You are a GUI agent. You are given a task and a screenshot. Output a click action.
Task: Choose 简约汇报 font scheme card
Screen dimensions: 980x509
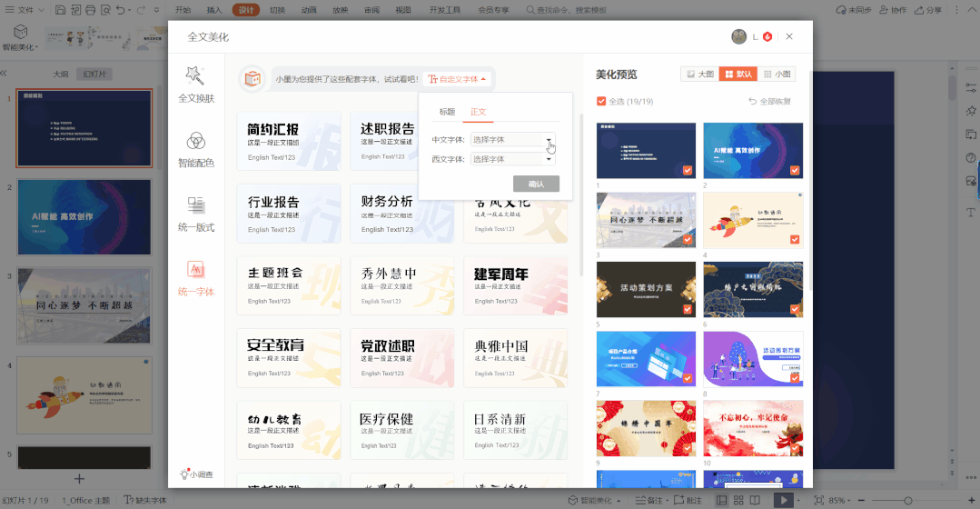[289, 141]
